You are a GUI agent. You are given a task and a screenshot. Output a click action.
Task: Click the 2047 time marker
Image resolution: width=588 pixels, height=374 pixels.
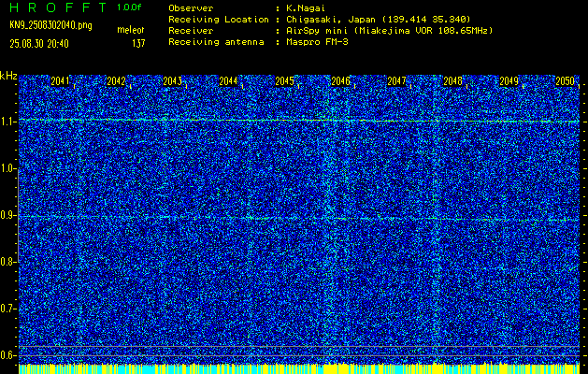pyautogui.click(x=396, y=81)
